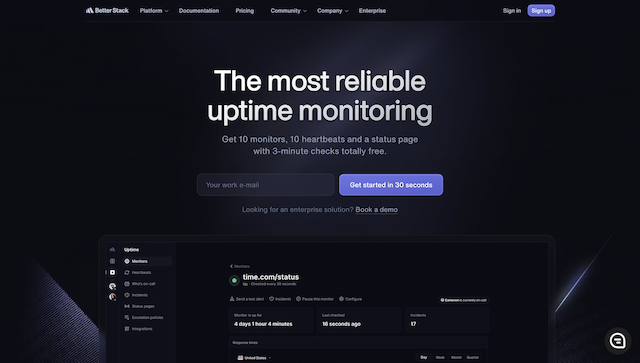The height and width of the screenshot is (363, 640).
Task: Click the Status pages broadcast icon
Action: (x=127, y=306)
